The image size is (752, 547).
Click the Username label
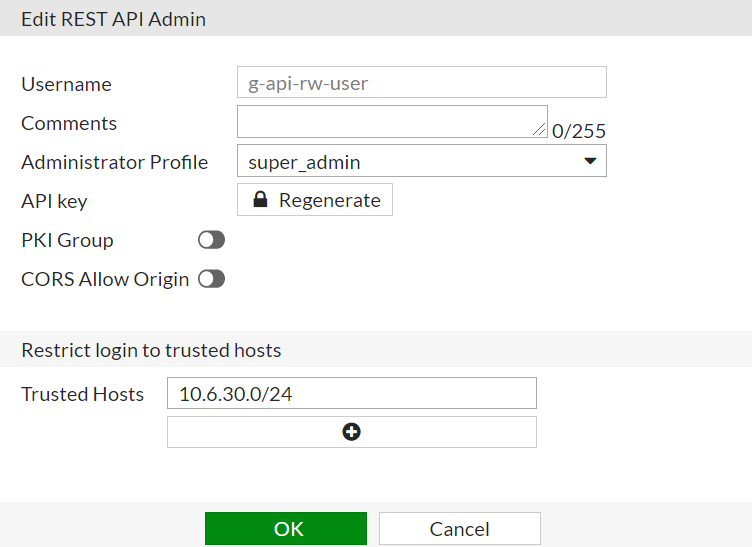[x=67, y=84]
